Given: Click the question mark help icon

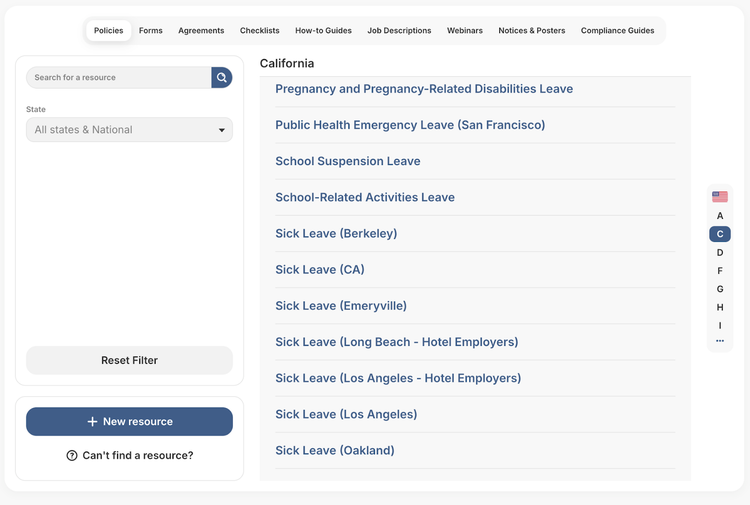Looking at the screenshot, I should coord(72,455).
